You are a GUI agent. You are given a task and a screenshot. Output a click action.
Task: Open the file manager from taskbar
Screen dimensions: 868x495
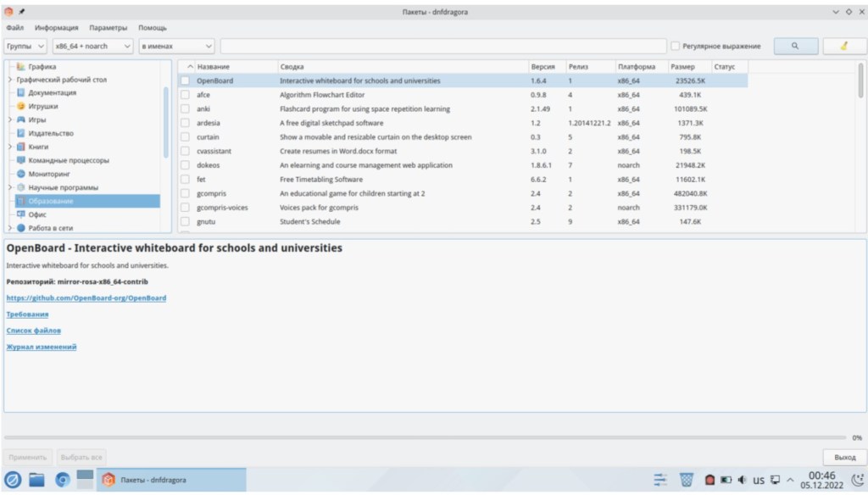(36, 480)
